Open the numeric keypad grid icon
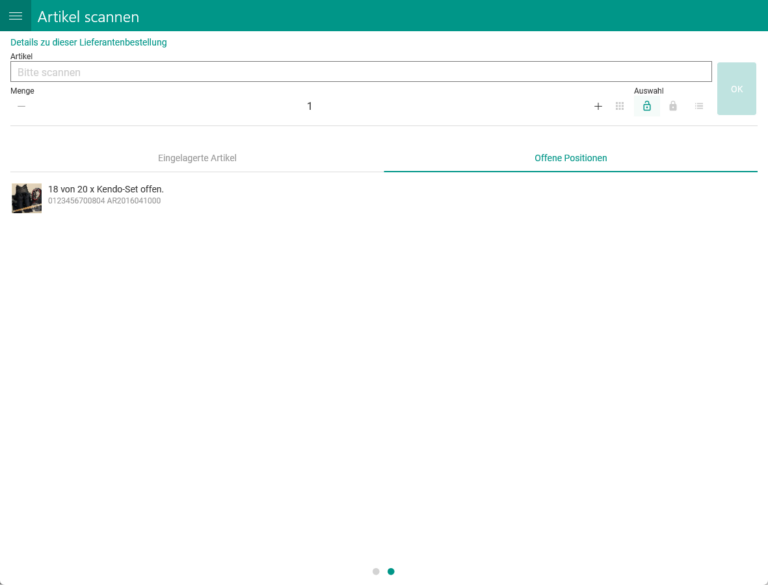Viewport: 768px width, 585px height. pyautogui.click(x=620, y=106)
